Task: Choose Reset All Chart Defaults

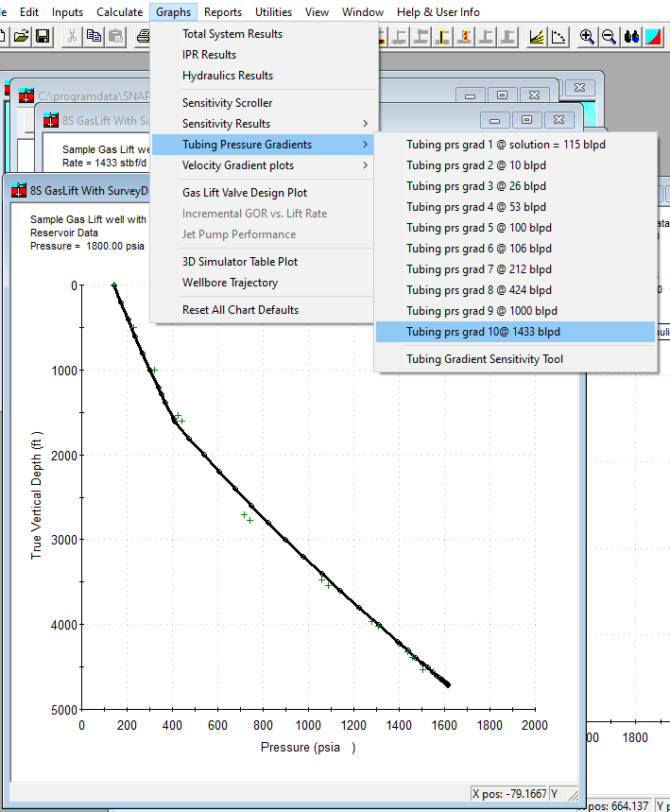Action: 264,310
